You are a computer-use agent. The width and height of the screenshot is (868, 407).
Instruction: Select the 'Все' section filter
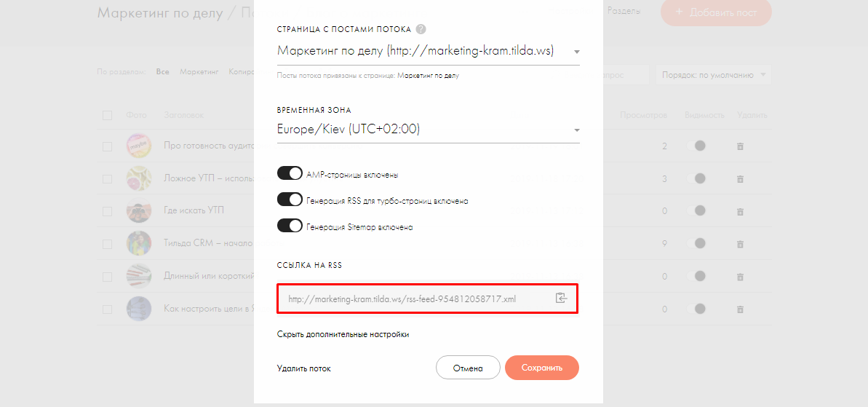[162, 72]
